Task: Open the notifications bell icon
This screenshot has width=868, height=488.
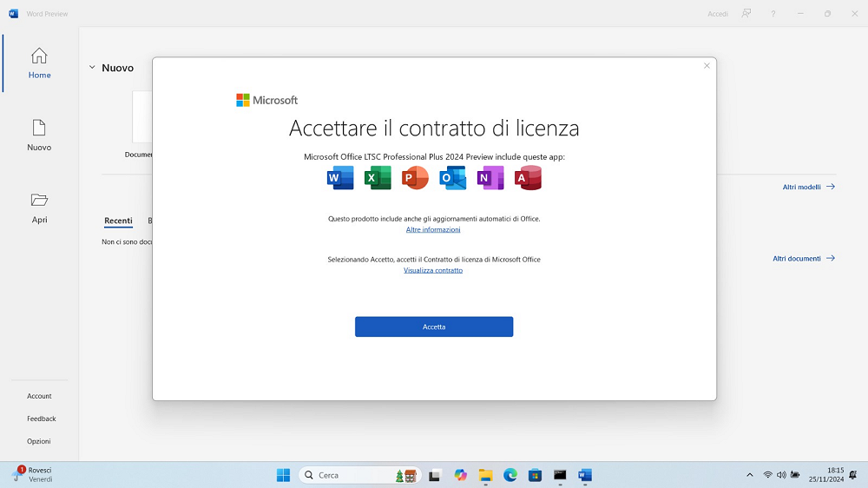Action: click(853, 475)
